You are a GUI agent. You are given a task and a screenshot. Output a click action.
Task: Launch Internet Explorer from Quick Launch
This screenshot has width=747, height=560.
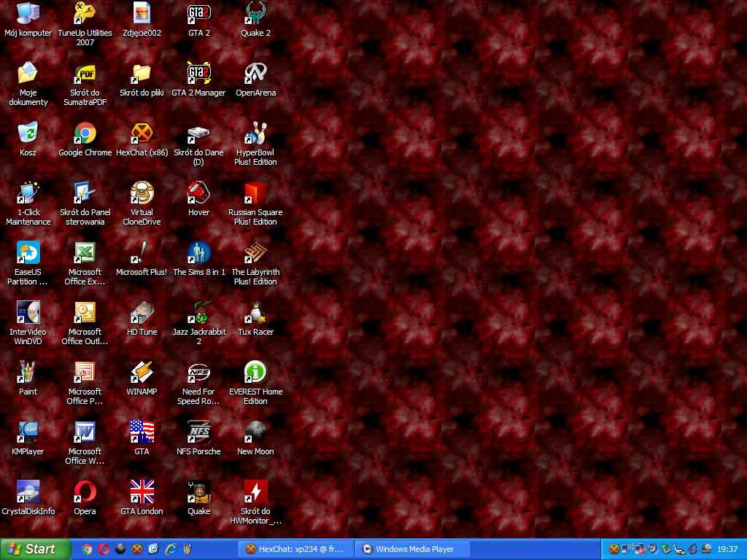coord(170,549)
